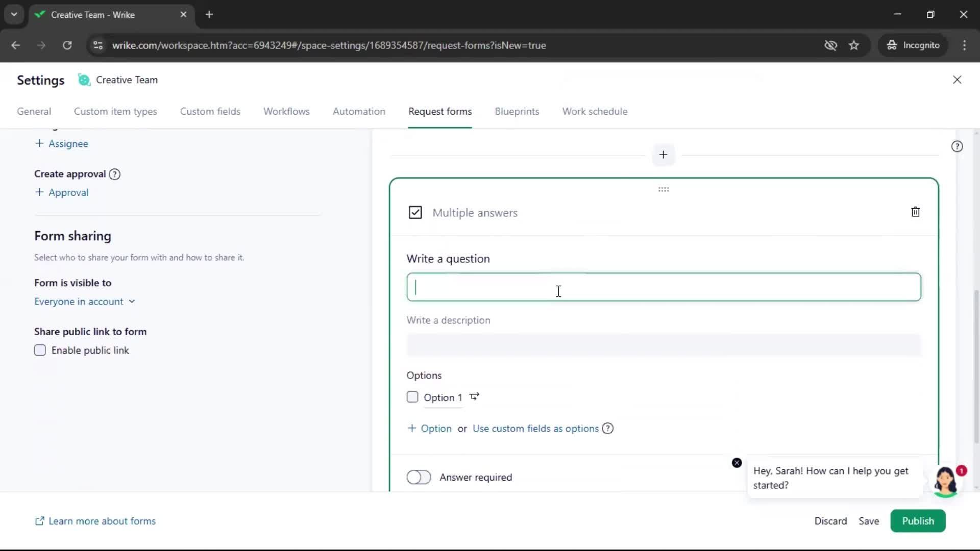This screenshot has width=980, height=551.
Task: Toggle the Answer required switch
Action: pos(419,477)
